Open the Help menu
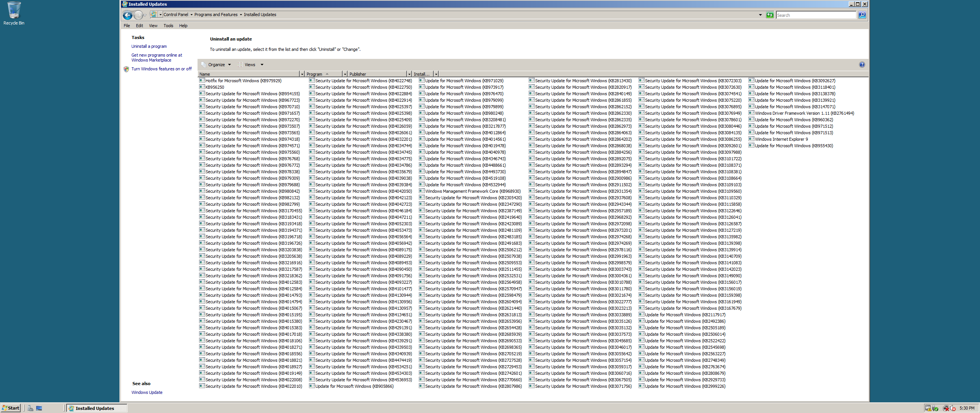980x413 pixels. [x=183, y=26]
